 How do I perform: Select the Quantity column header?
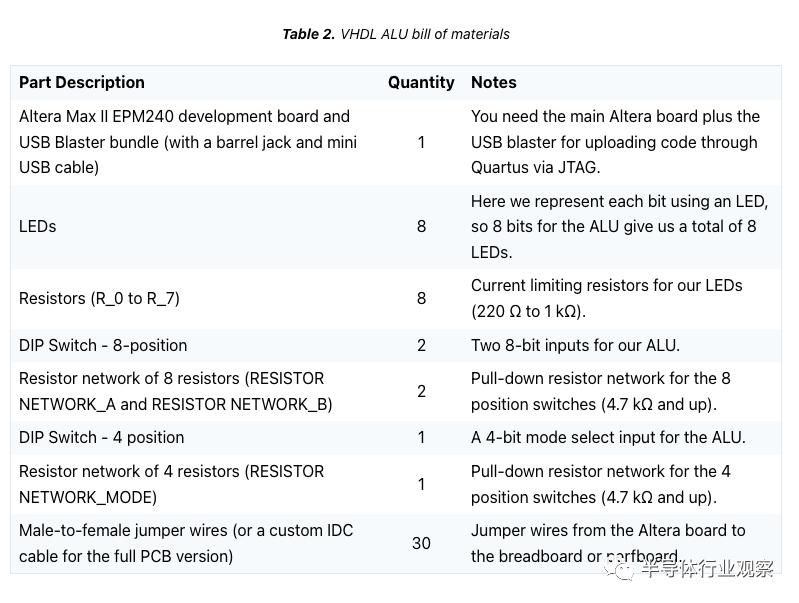coord(421,82)
